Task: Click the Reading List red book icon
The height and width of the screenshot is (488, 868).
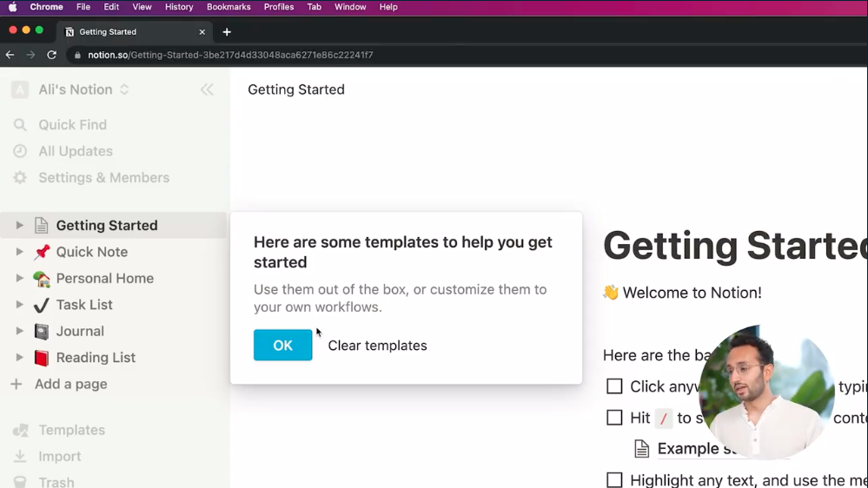Action: [x=42, y=358]
